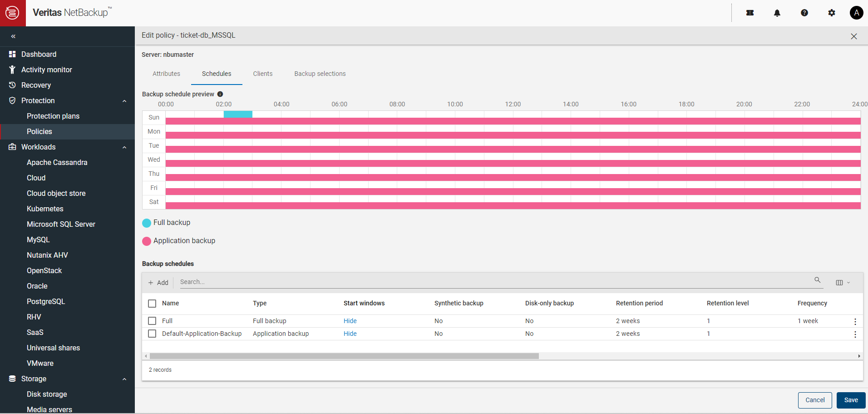Open the notifications bell icon

pos(777,13)
